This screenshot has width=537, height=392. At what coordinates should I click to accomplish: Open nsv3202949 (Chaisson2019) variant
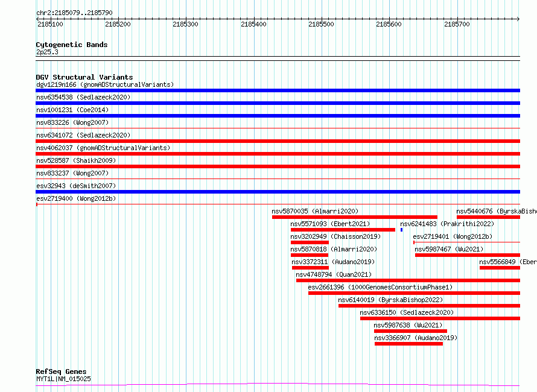[335, 236]
